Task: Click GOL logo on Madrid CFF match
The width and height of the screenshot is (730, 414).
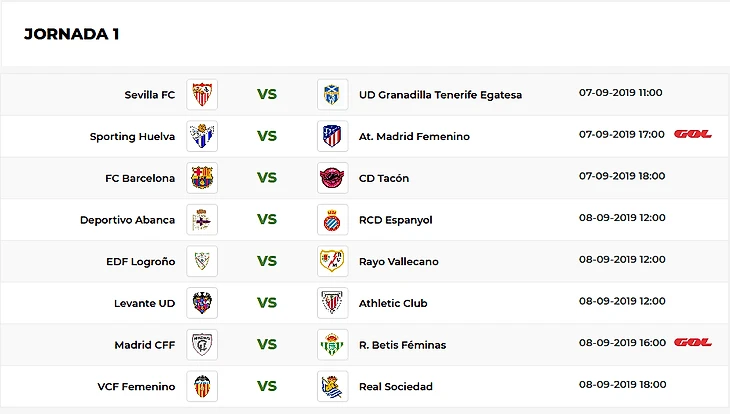Action: click(692, 342)
